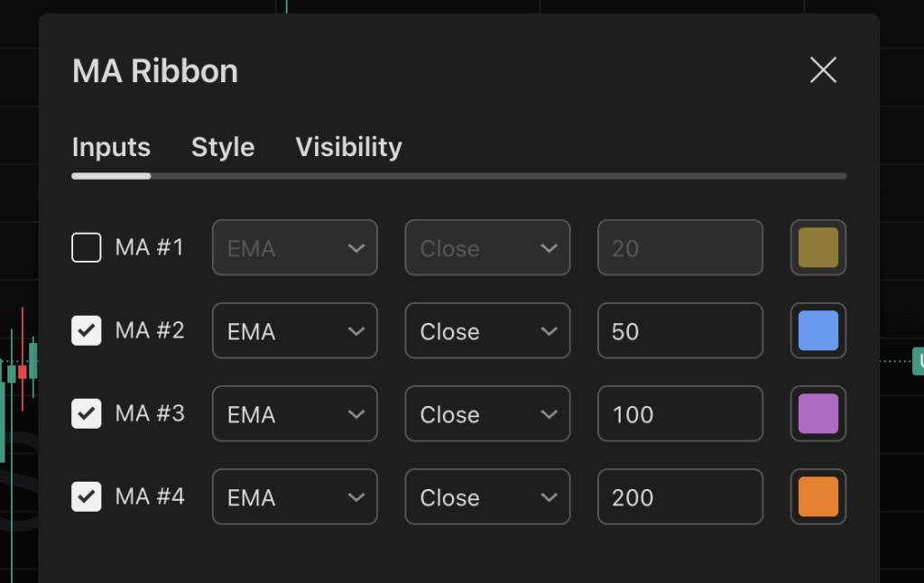The height and width of the screenshot is (583, 924).
Task: Pick the purple MA #3 color swatch
Action: [x=818, y=414]
